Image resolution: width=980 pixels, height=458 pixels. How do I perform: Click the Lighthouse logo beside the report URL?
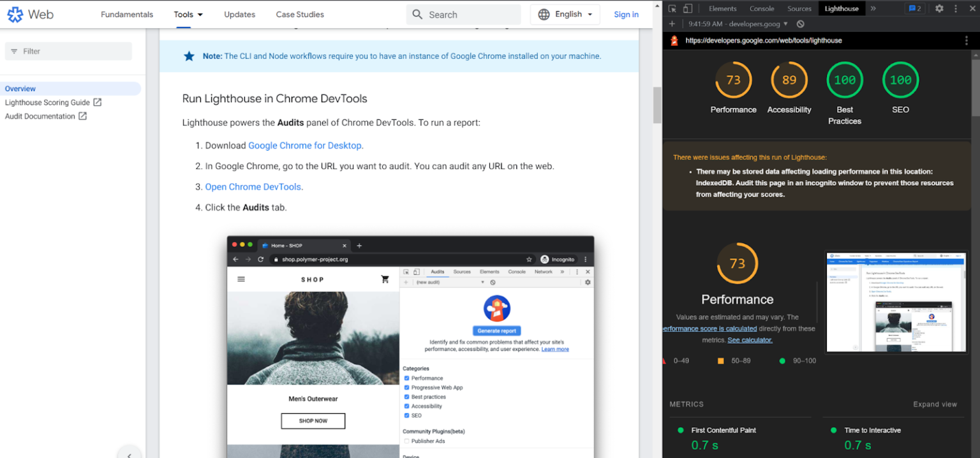pyautogui.click(x=674, y=40)
